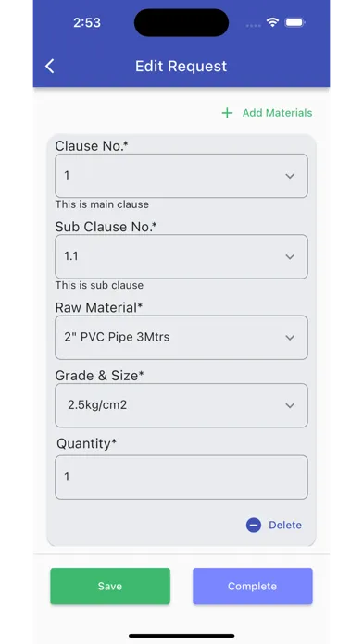
Task: Tap the 2:53 clock in status bar
Action: (x=87, y=22)
